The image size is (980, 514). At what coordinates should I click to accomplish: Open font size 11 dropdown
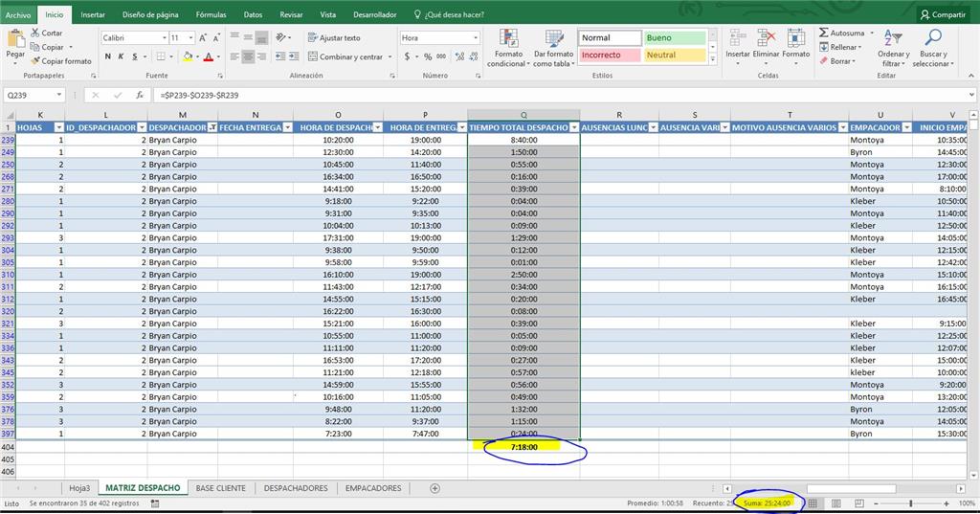(191, 38)
